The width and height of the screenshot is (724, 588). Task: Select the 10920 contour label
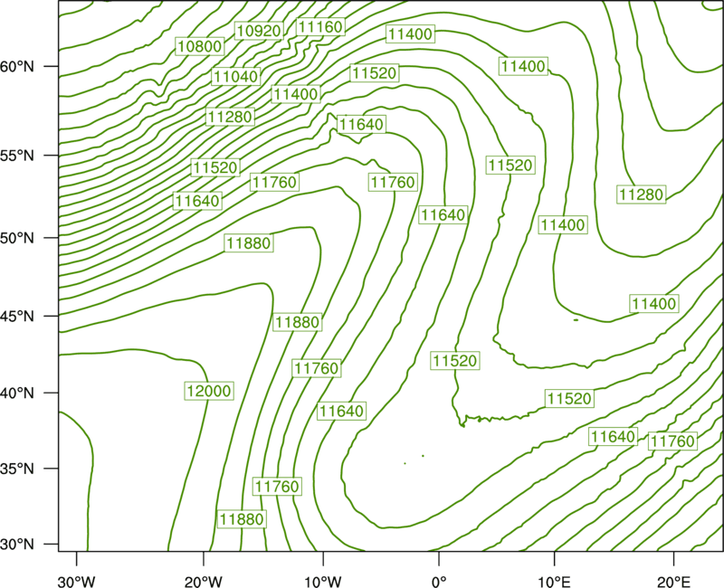tap(258, 31)
